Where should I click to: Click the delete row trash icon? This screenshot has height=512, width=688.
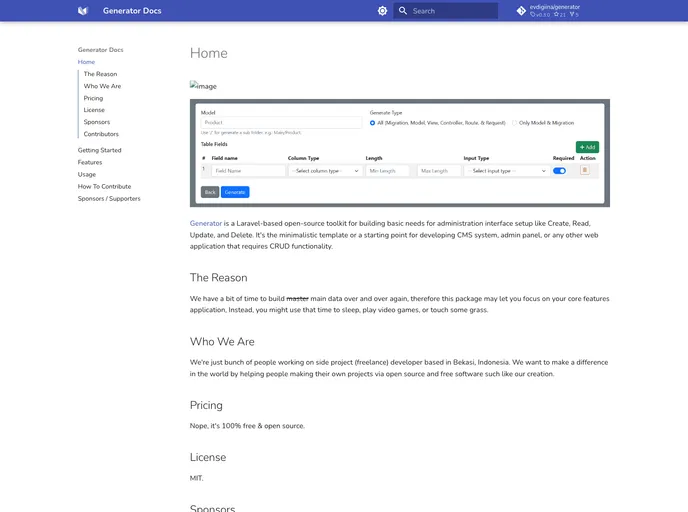[584, 170]
